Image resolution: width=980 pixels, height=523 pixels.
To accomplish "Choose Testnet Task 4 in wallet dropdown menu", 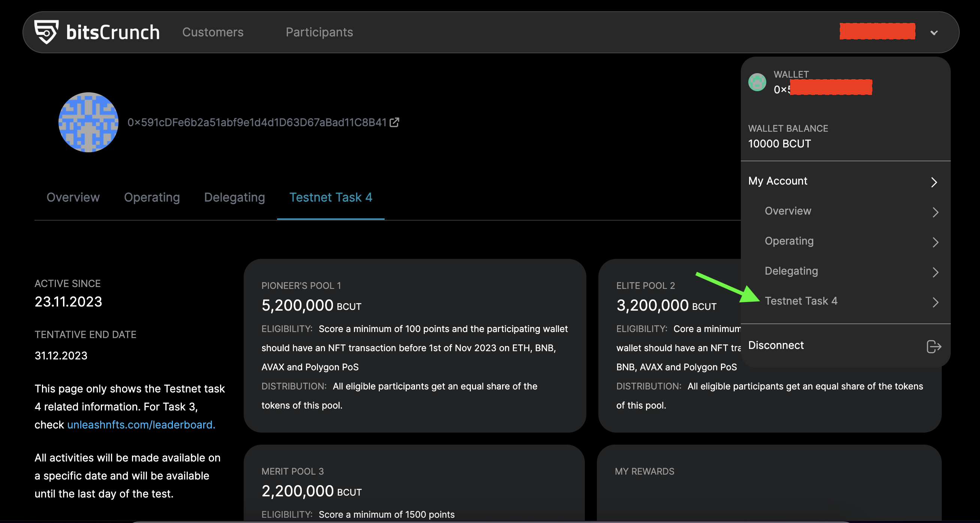I will (801, 301).
